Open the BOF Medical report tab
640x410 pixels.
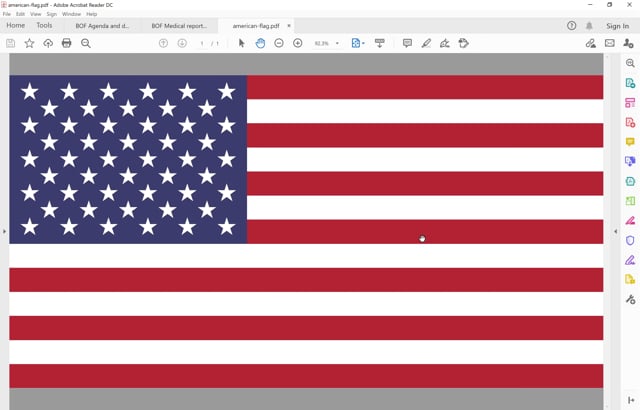pos(179,26)
